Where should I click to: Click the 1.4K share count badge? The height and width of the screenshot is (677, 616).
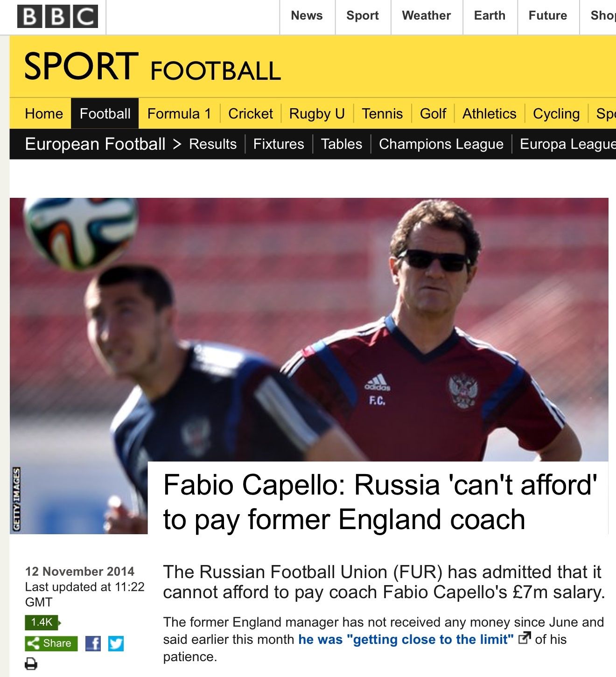click(42, 622)
